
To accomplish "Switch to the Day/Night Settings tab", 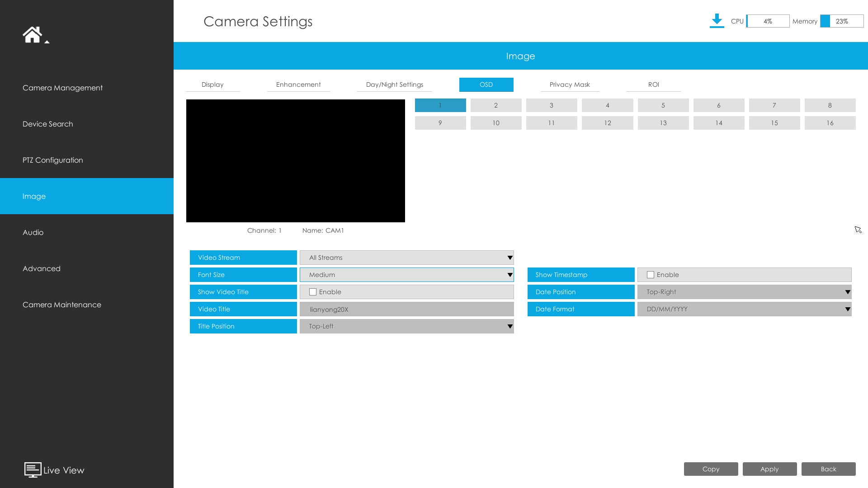I will point(394,84).
